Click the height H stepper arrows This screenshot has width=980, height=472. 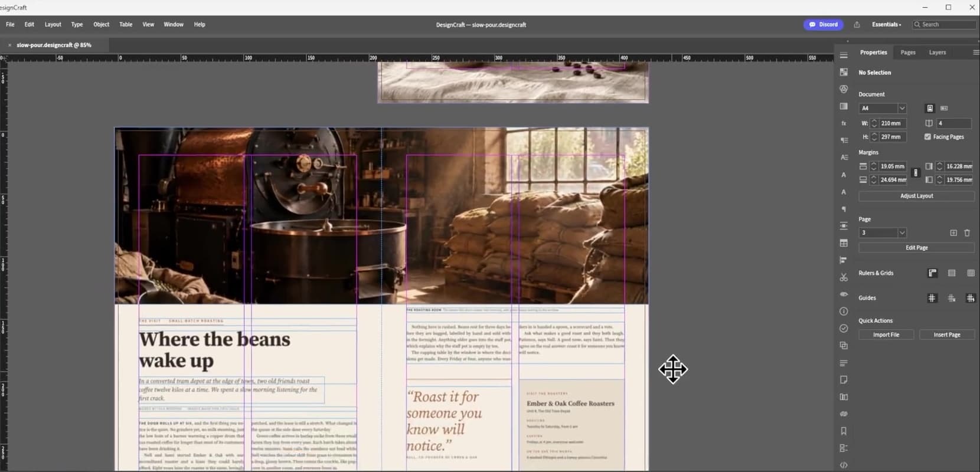coord(874,137)
